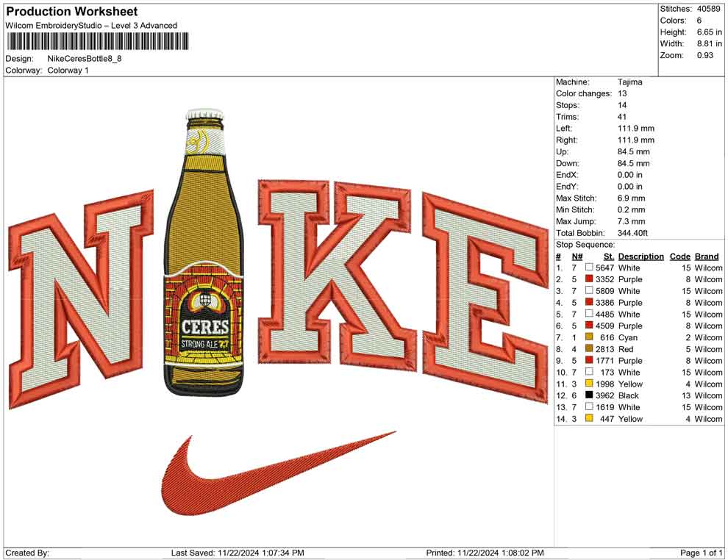Click the red swatch for stitch count 3386
728x560 pixels.
click(589, 302)
